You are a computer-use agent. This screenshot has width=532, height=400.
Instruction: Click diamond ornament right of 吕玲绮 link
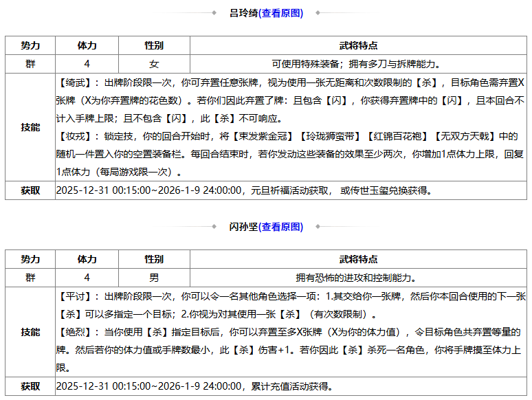[x=318, y=13]
